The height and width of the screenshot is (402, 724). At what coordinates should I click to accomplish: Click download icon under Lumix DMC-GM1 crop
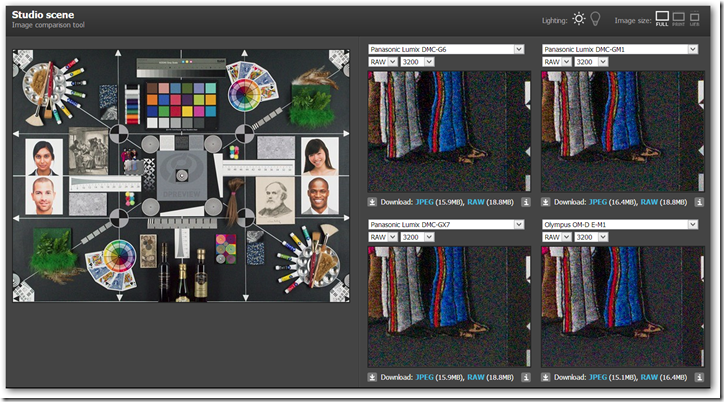click(x=546, y=202)
